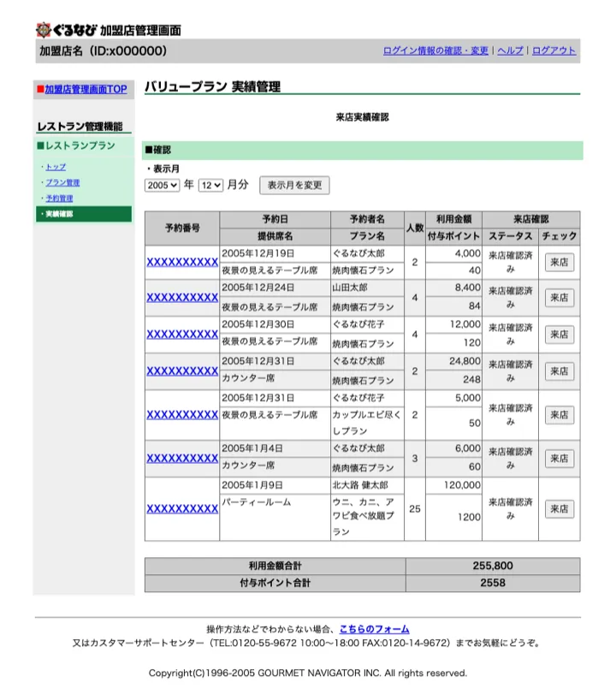Click the ログアウト link

point(554,50)
